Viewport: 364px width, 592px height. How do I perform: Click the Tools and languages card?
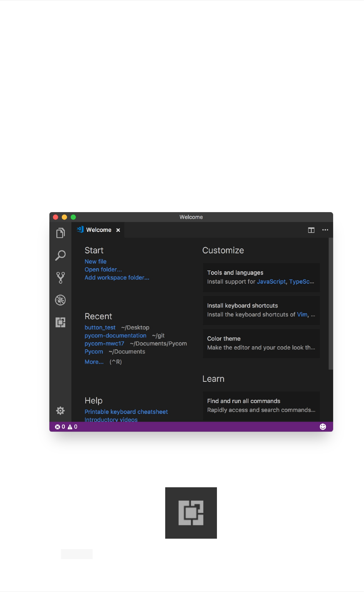tap(261, 277)
